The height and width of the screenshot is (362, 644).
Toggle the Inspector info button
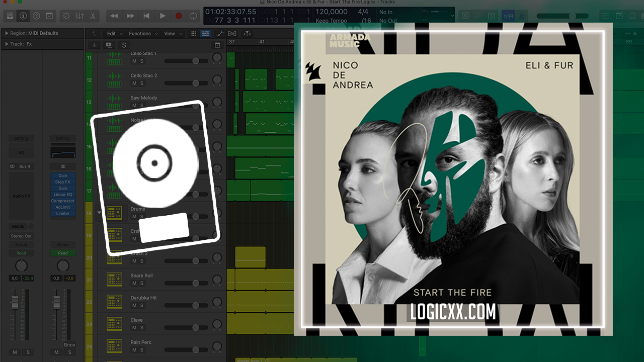pos(23,16)
